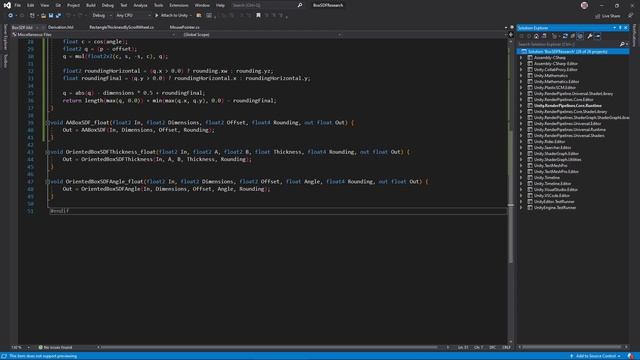Image resolution: width=640 pixels, height=360 pixels.
Task: Click Home icon in Solution Explorer toolbar
Action: tap(536, 36)
